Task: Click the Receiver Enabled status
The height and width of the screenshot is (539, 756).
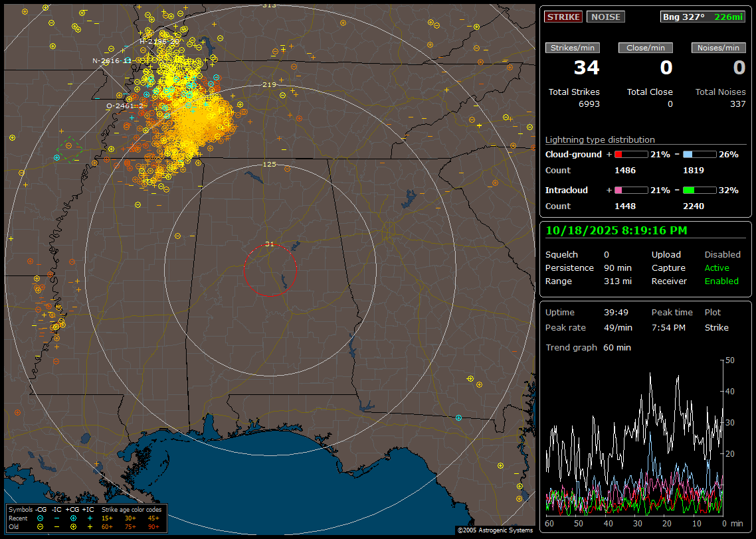Action: click(721, 281)
